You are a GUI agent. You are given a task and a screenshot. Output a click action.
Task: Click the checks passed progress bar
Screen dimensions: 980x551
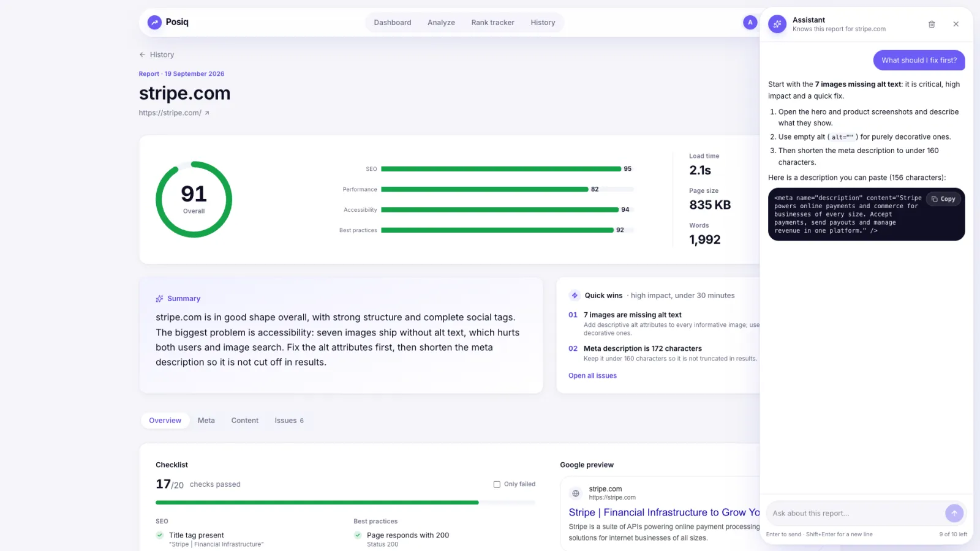(345, 503)
